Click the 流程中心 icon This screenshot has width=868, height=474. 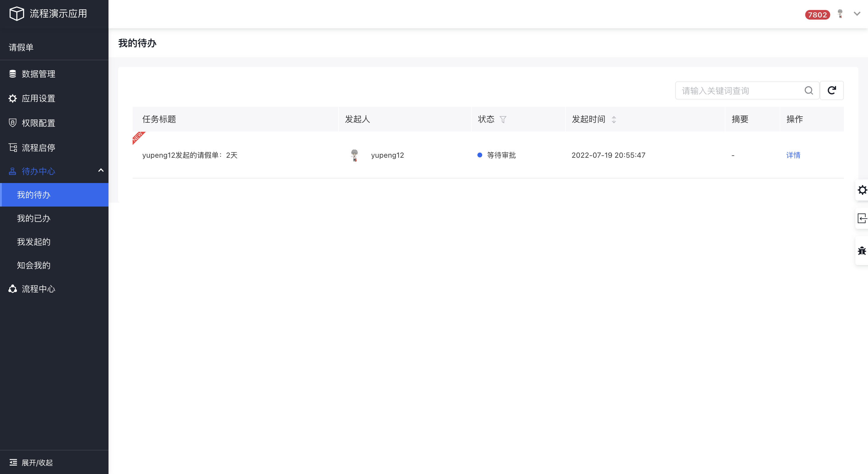(x=13, y=289)
